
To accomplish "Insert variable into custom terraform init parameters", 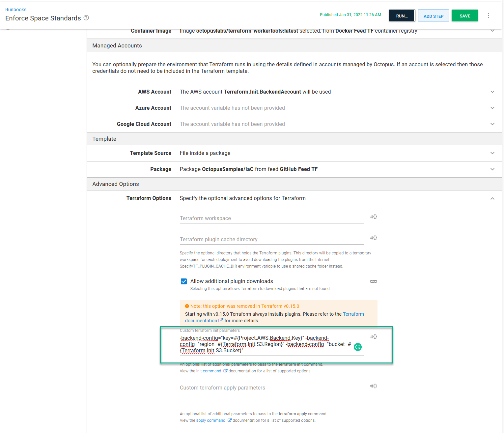I will coord(373,336).
